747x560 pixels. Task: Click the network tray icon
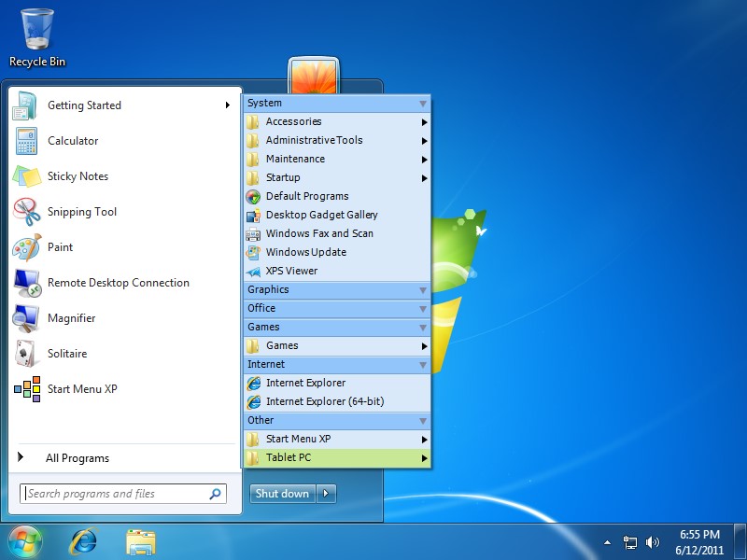pos(629,542)
